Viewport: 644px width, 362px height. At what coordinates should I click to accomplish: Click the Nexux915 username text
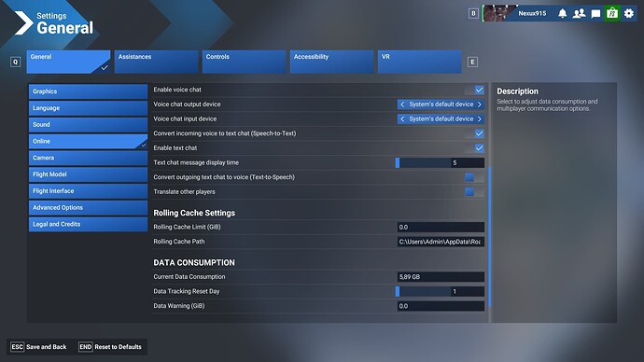point(532,14)
